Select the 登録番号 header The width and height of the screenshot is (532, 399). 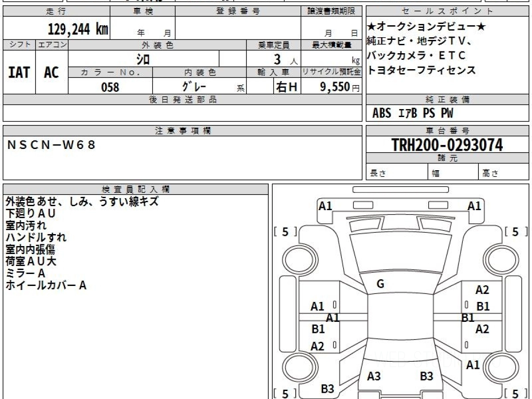coord(238,12)
